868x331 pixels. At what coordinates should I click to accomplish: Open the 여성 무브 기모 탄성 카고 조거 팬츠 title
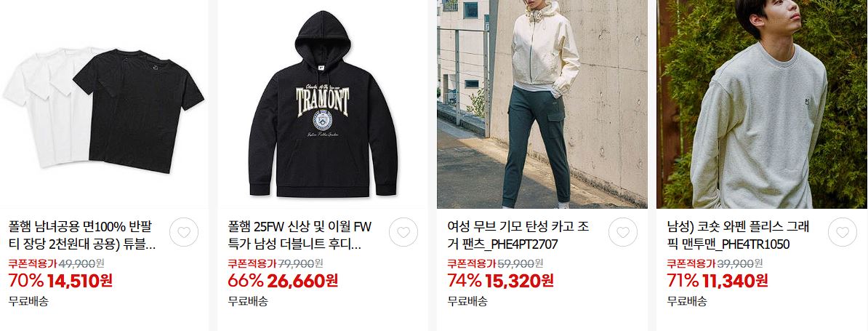click(x=518, y=235)
